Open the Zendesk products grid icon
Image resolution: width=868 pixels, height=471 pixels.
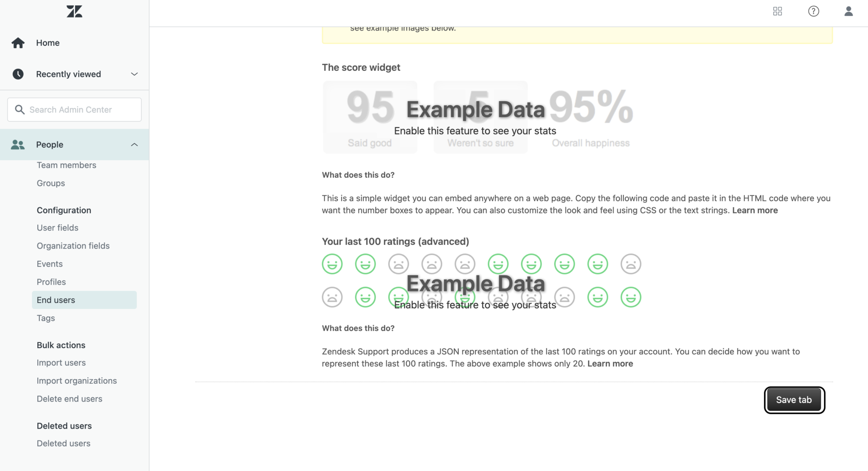(777, 11)
